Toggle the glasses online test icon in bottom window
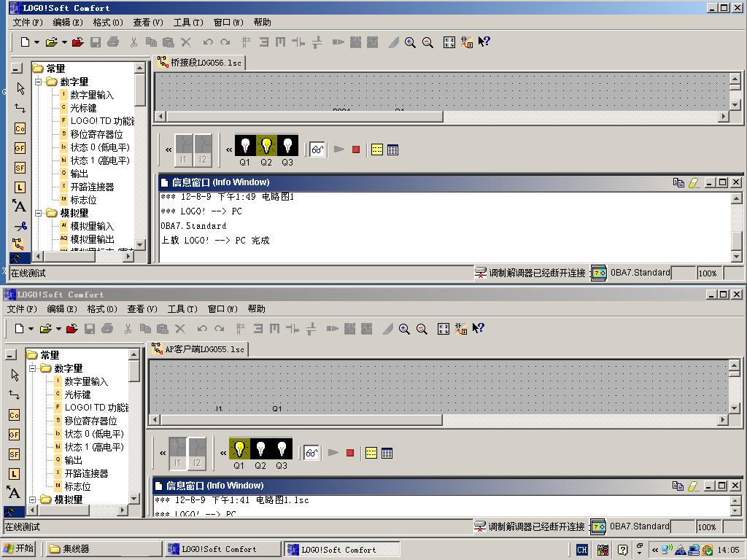 (x=311, y=453)
